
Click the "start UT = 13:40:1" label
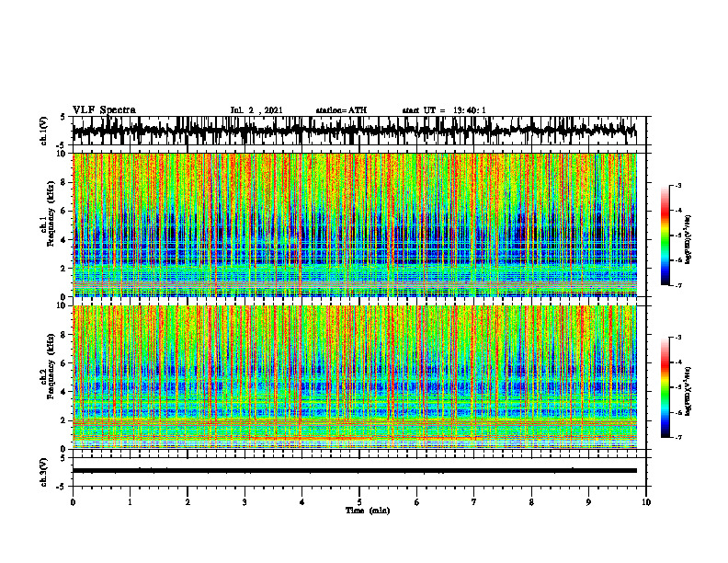click(444, 110)
